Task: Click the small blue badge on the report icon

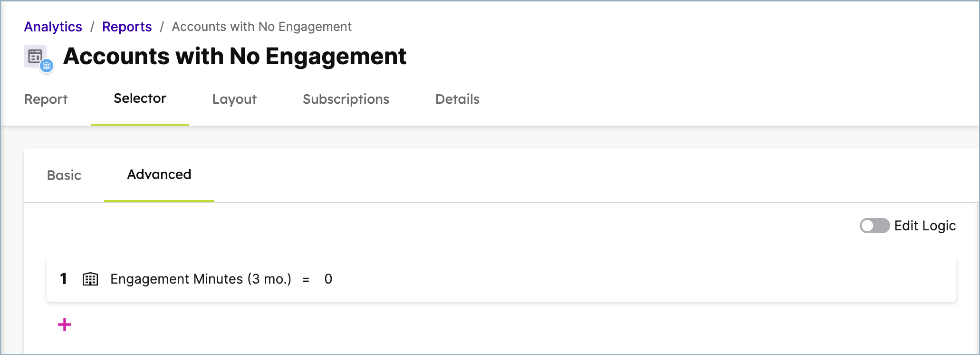Action: pos(47,66)
